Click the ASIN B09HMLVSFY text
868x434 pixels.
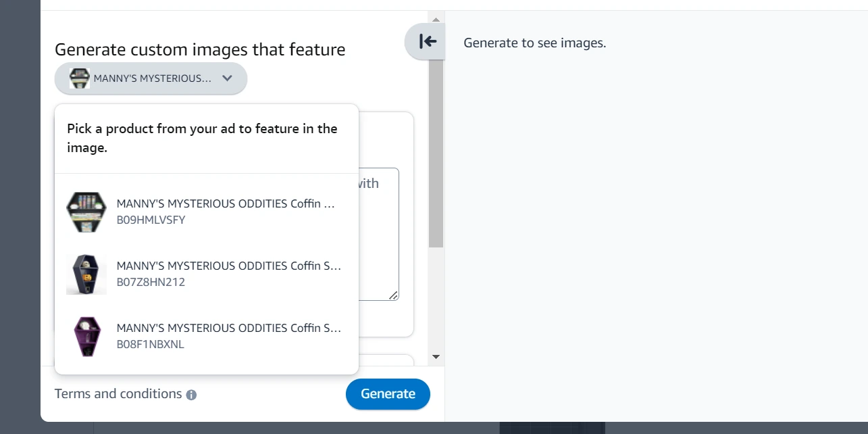151,220
